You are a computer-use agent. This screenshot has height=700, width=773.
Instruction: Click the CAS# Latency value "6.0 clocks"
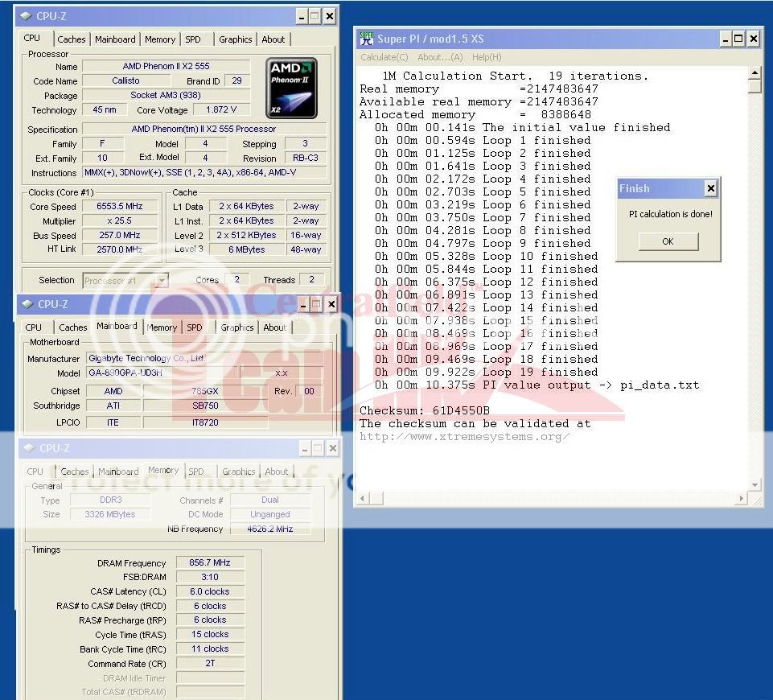[x=210, y=591]
